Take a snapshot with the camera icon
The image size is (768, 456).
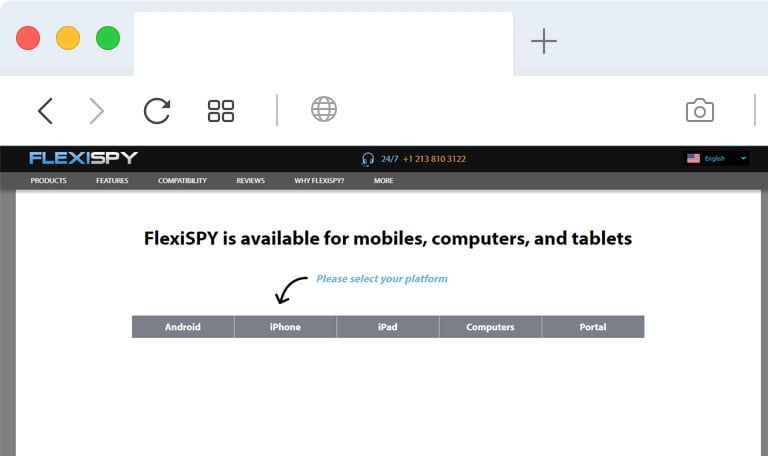[700, 110]
